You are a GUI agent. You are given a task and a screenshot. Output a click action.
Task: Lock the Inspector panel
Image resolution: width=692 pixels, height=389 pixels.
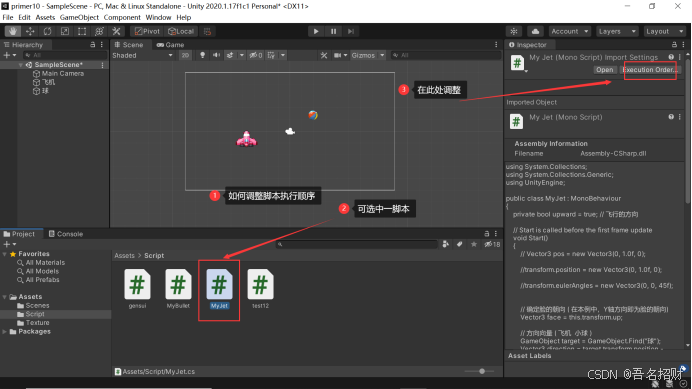674,45
